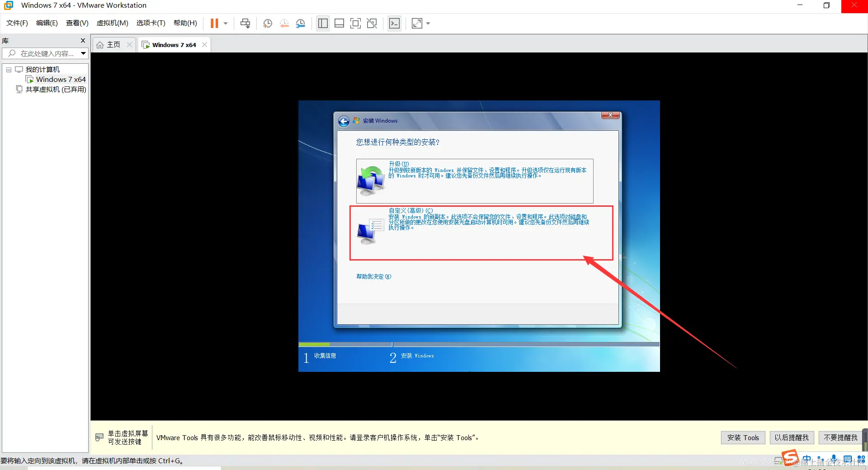This screenshot has height=470, width=868.
Task: Open the snapshot manager icon
Action: tap(301, 23)
